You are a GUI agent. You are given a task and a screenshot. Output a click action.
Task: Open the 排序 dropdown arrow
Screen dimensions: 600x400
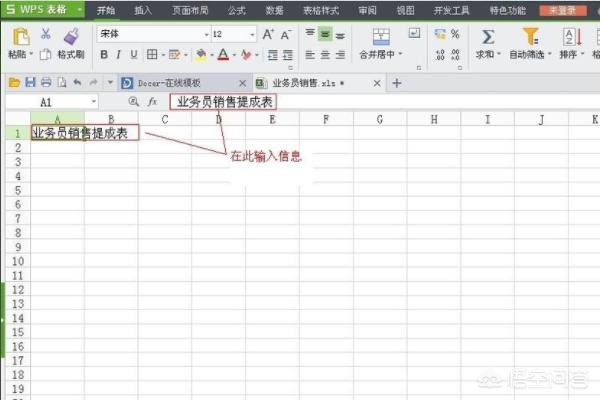[x=582, y=54]
